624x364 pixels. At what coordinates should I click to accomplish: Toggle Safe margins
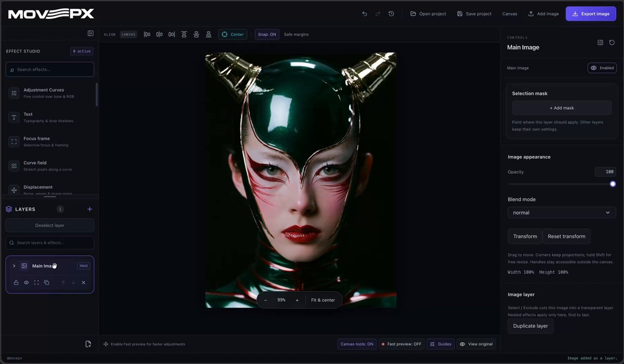point(296,34)
